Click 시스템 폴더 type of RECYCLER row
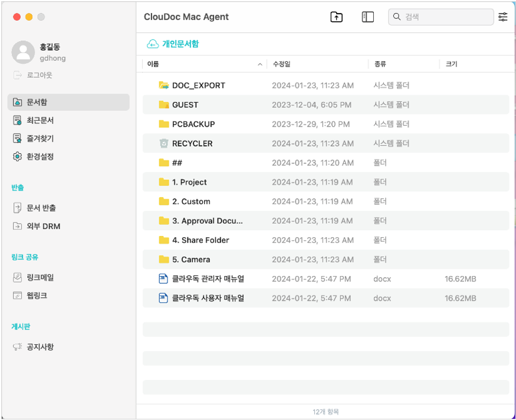The image size is (516, 420). click(392, 143)
